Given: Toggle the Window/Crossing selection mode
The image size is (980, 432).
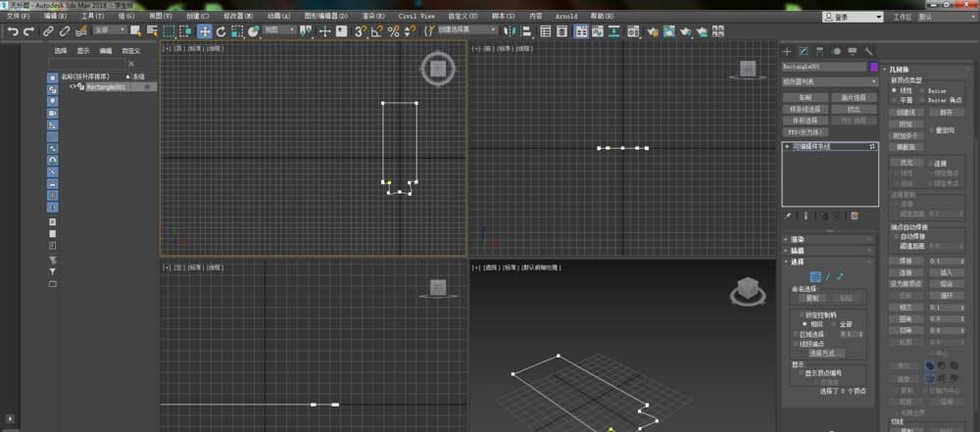Looking at the screenshot, I should coord(185,31).
